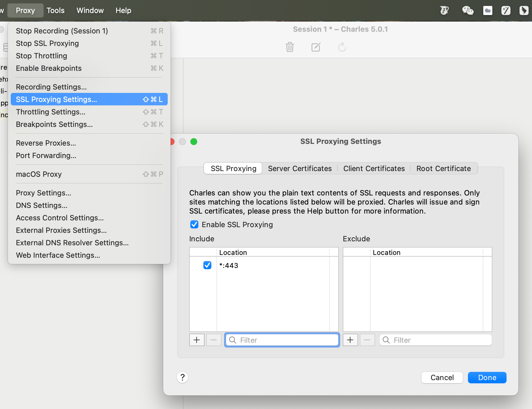Select the *:443 location row text
The height and width of the screenshot is (409, 532).
pyautogui.click(x=229, y=265)
